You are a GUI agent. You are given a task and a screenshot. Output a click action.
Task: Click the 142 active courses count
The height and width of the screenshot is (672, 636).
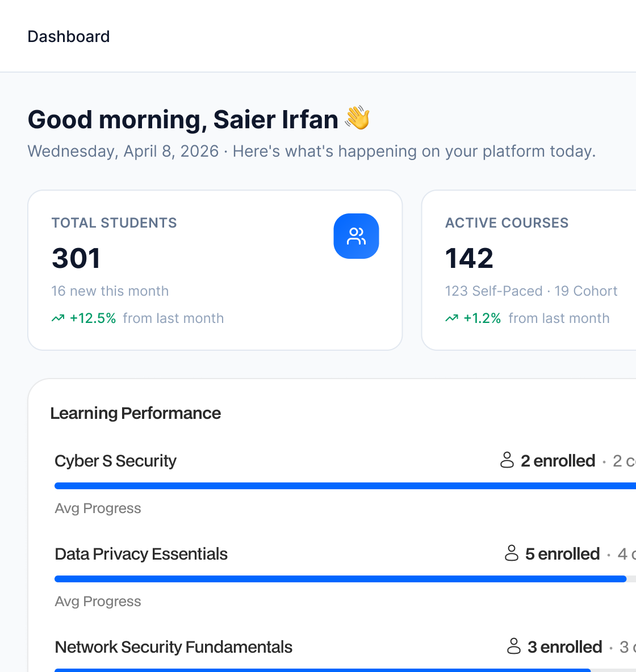coord(469,258)
